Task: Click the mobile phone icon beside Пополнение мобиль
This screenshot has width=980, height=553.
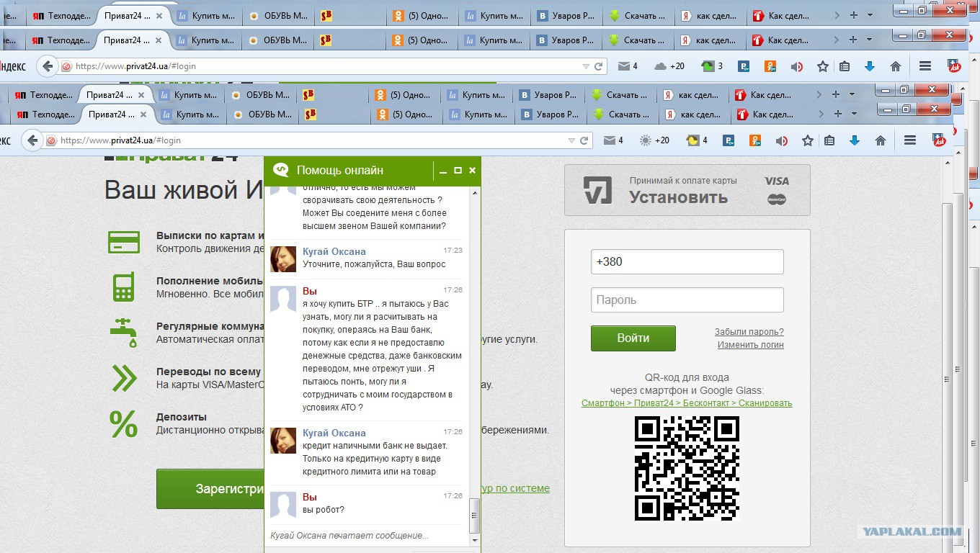Action: 124,287
